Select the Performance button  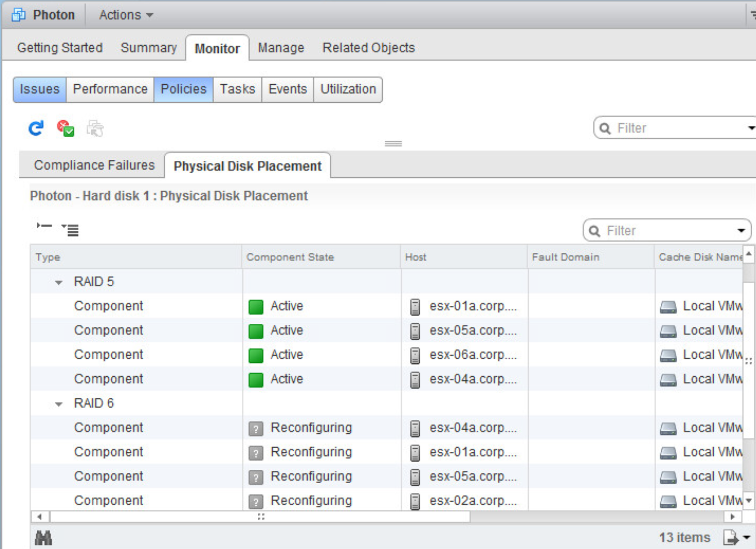[110, 89]
